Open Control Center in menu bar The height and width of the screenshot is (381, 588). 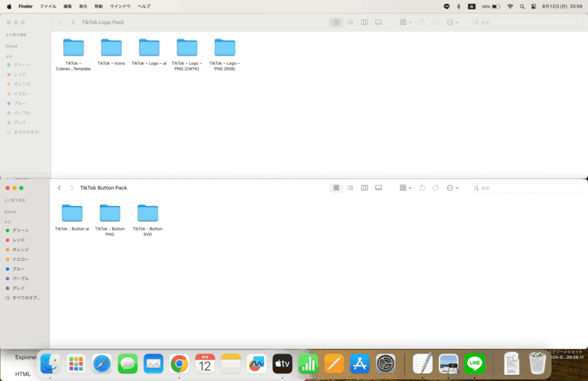[x=533, y=6]
